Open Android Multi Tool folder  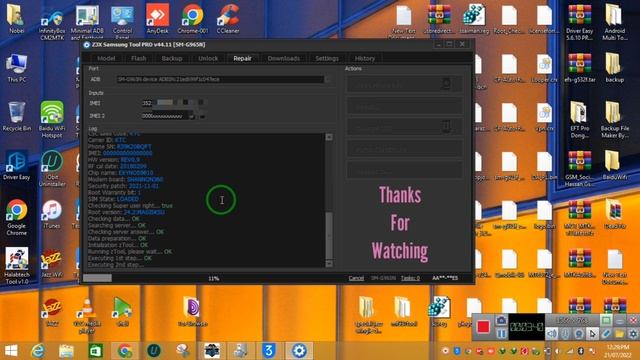tap(614, 22)
